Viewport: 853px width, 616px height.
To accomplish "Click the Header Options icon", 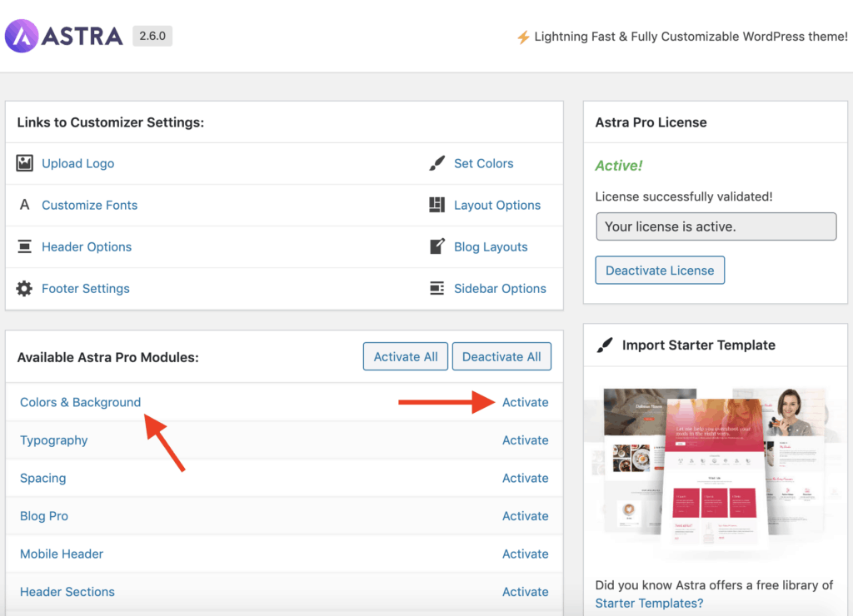I will point(24,247).
